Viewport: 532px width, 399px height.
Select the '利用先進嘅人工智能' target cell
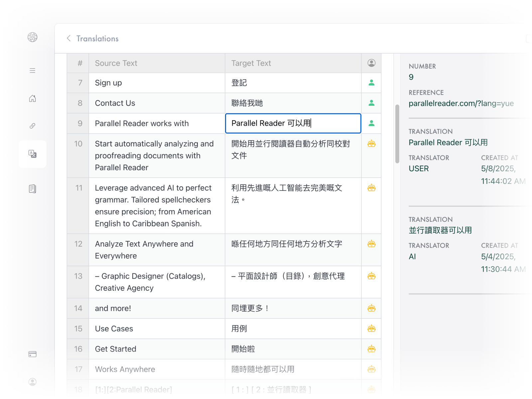(x=293, y=206)
